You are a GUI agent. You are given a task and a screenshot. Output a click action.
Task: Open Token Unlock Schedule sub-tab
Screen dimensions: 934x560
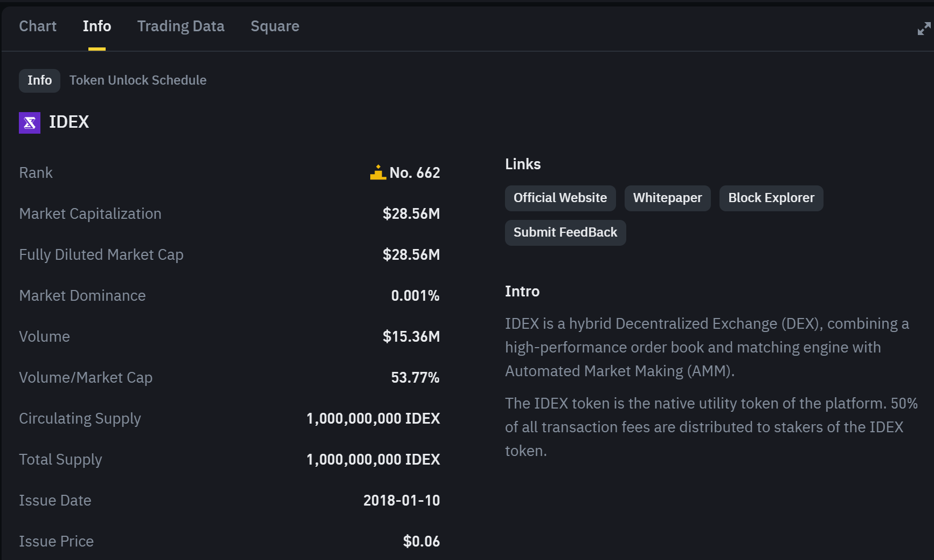point(138,80)
